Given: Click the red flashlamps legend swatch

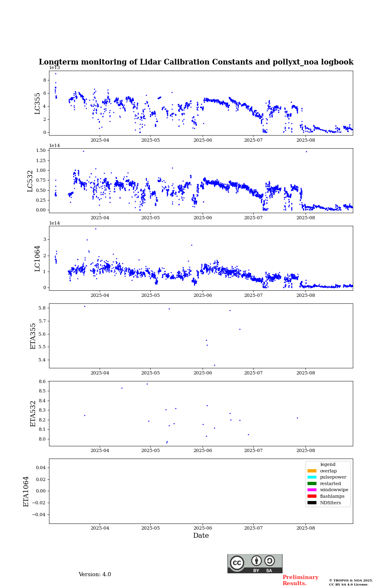Looking at the screenshot, I should pyautogui.click(x=312, y=497).
